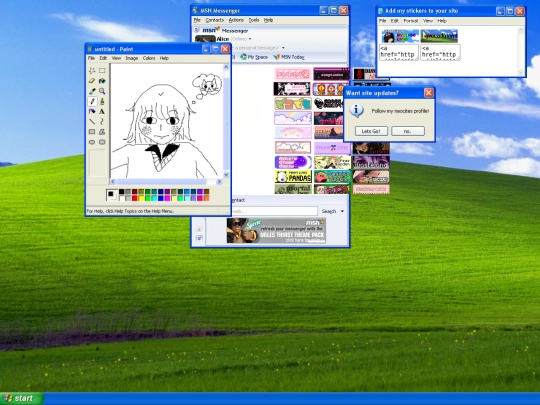The width and height of the screenshot is (540, 405).
Task: Choose the Eraser tool in Paint
Action: click(92, 81)
